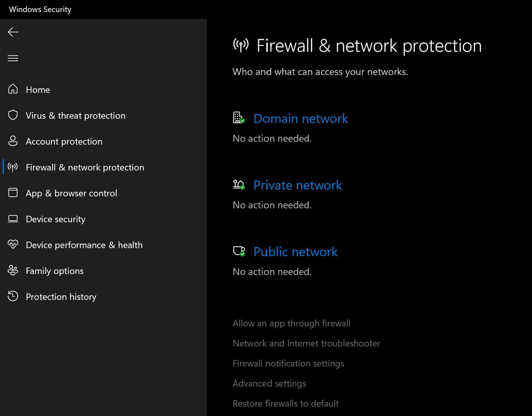Open Domain network settings
Viewport: 532px width, 416px height.
[301, 119]
